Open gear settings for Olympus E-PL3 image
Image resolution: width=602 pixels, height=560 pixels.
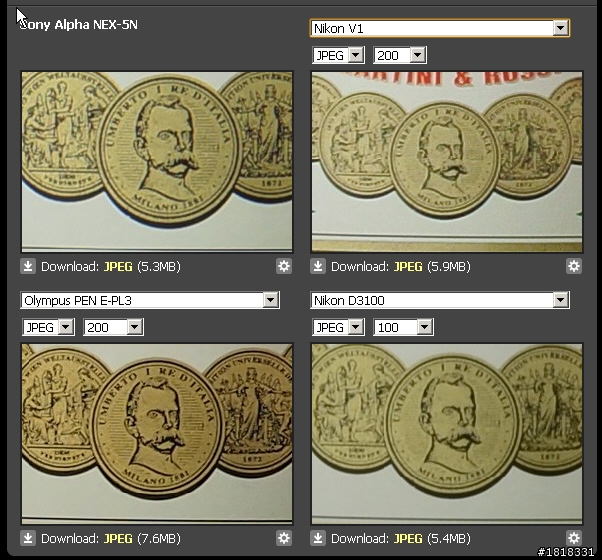pyautogui.click(x=284, y=538)
